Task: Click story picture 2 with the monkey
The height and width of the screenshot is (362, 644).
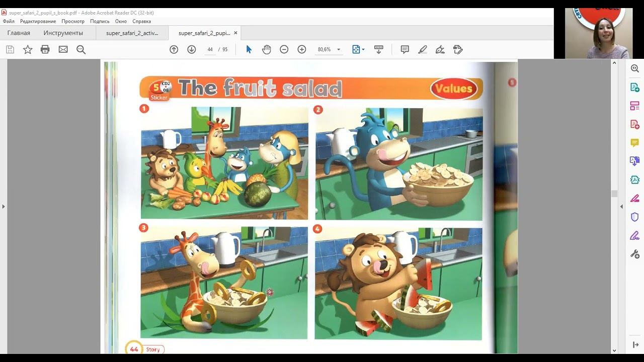Action: pos(399,164)
